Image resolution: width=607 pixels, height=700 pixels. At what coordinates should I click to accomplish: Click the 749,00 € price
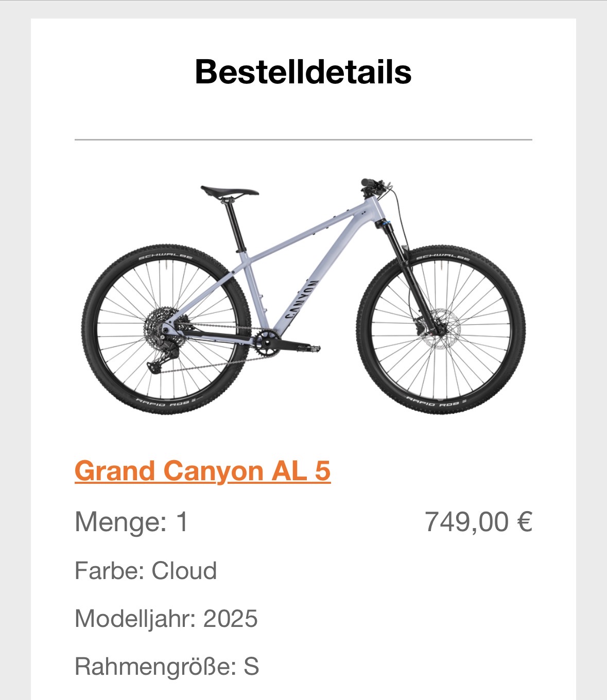(478, 522)
